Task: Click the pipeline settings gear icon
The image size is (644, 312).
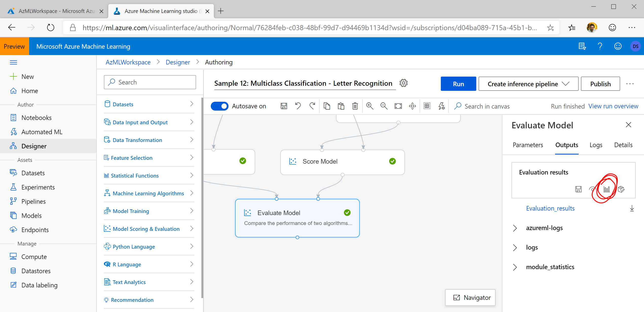Action: (x=403, y=83)
